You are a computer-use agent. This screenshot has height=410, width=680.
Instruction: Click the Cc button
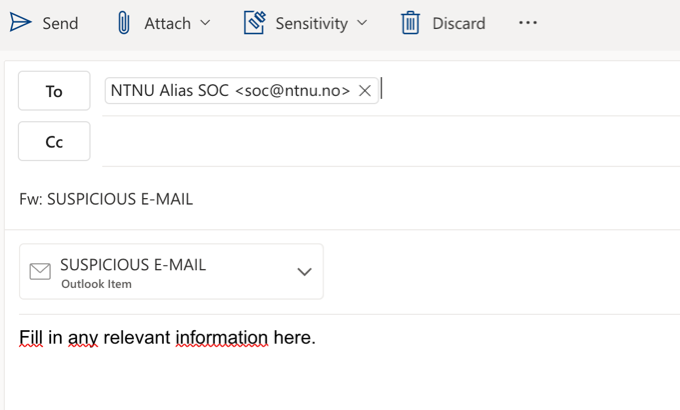click(54, 141)
